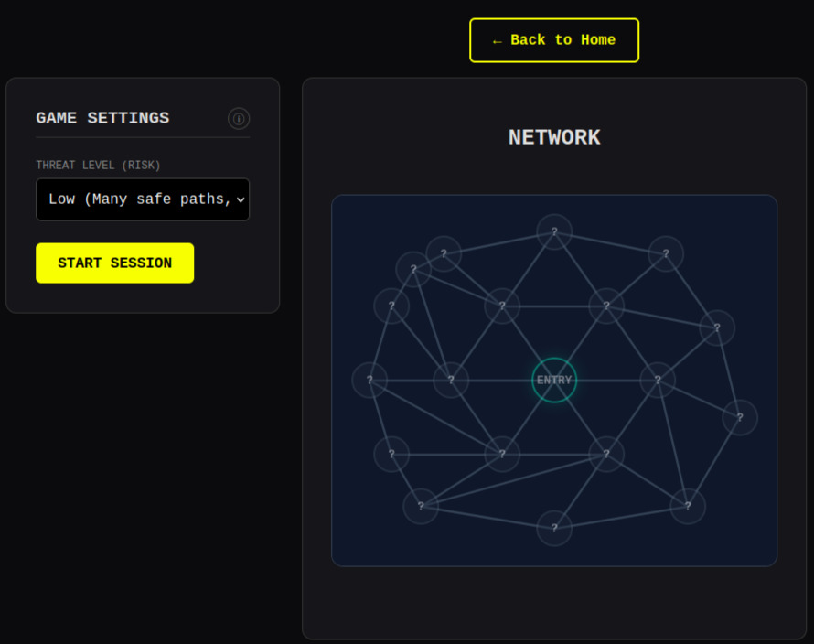The image size is (814, 644).
Task: Click the GAME SETTINGS title
Action: [x=102, y=118]
